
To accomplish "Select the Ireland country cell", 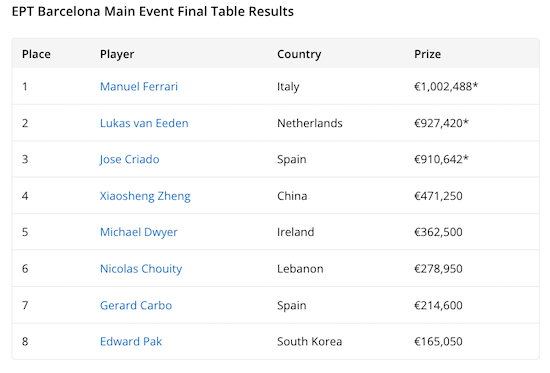I will 296,232.
